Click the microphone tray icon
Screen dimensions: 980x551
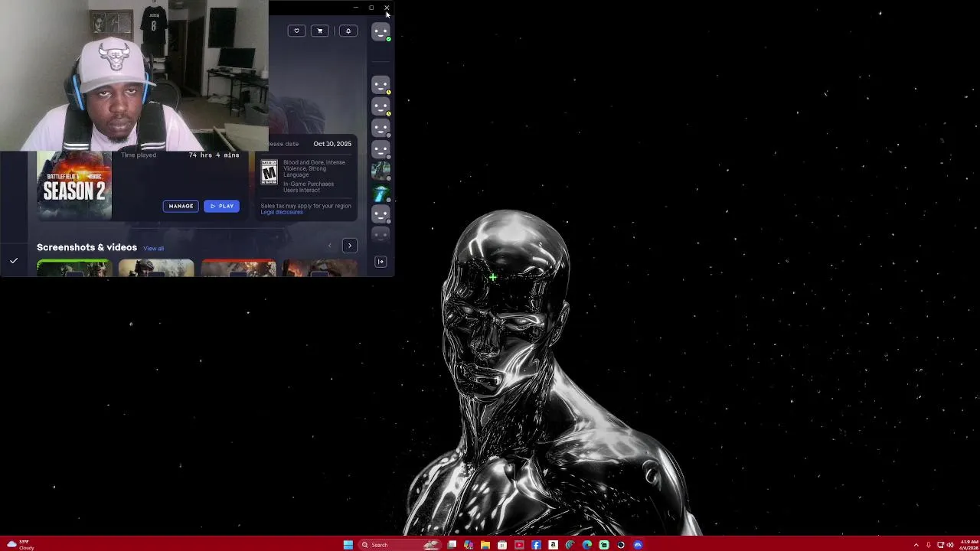pyautogui.click(x=928, y=545)
